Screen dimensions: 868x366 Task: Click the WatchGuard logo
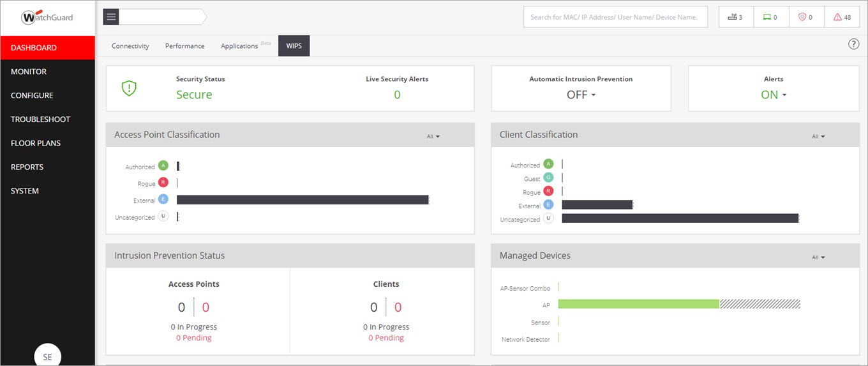(47, 18)
